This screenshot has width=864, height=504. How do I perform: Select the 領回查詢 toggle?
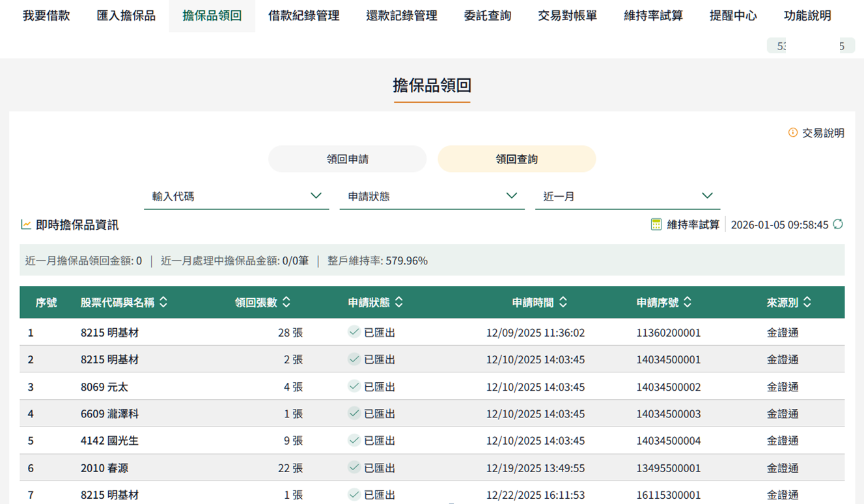point(516,159)
